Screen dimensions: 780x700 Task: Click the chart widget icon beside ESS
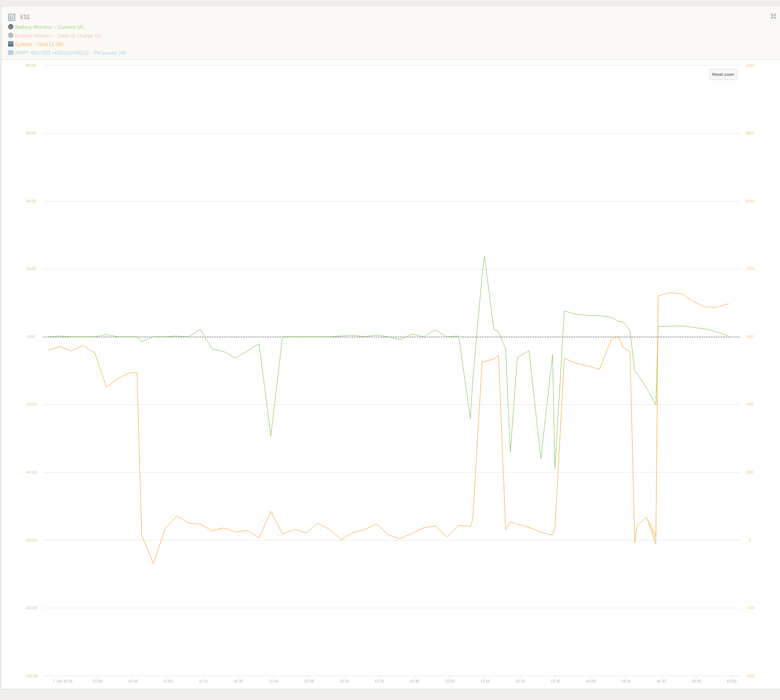[12, 17]
